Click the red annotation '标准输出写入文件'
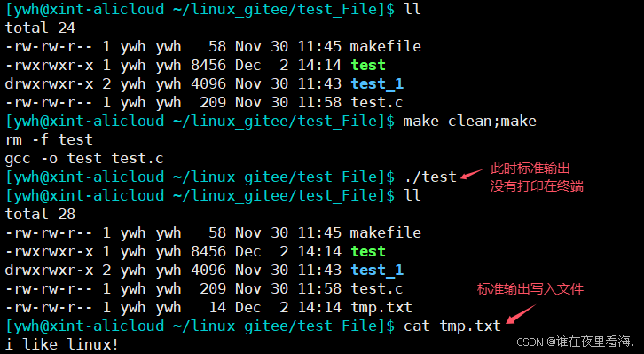 [x=530, y=289]
